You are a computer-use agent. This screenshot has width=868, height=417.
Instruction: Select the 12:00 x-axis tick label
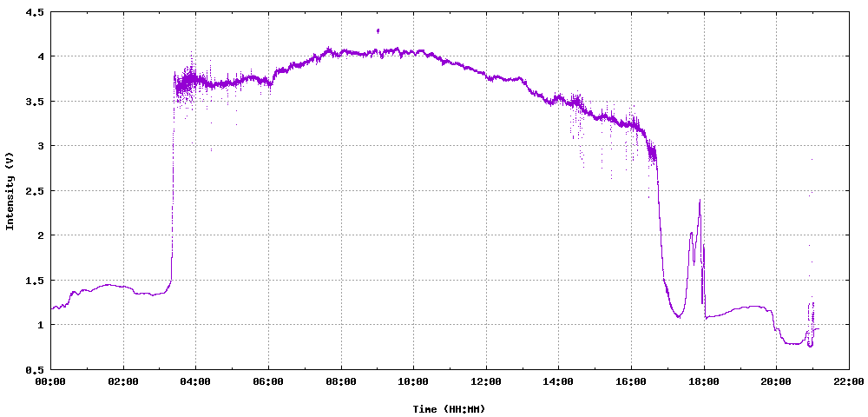pos(486,381)
